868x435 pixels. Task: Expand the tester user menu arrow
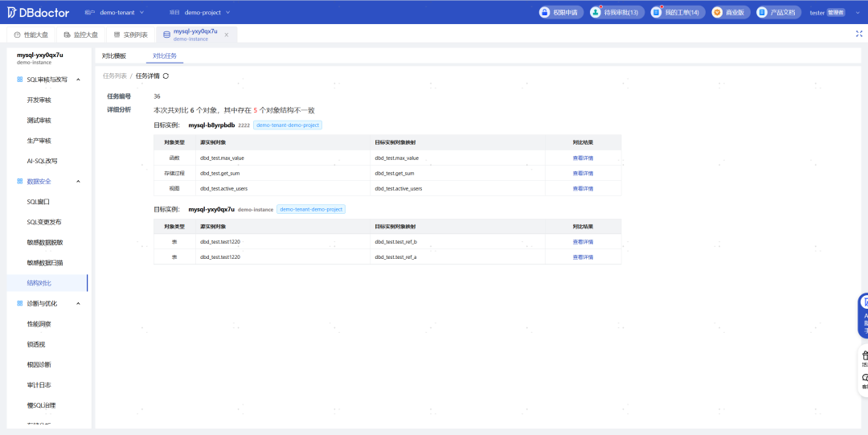point(858,12)
